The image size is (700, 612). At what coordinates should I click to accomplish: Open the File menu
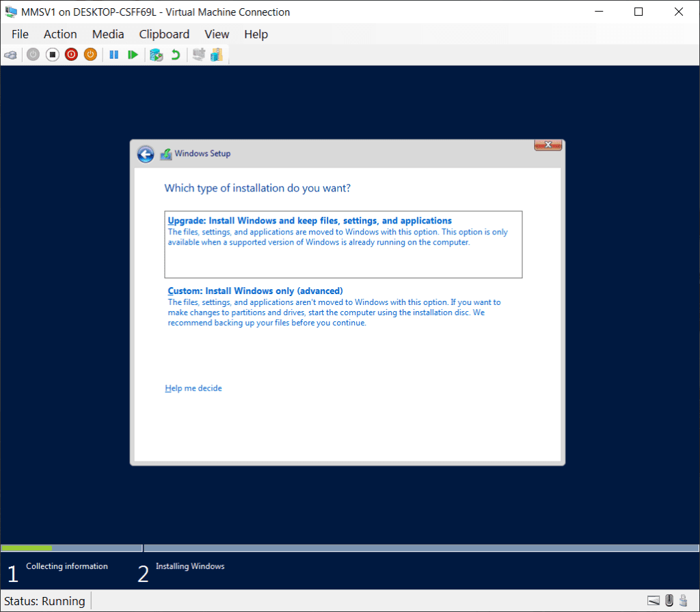click(x=20, y=34)
